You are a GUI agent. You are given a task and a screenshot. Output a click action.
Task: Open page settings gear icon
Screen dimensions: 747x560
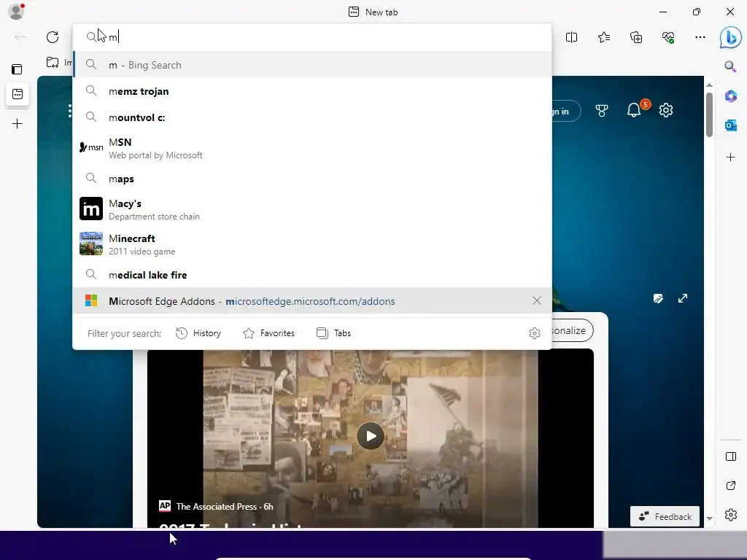[665, 111]
